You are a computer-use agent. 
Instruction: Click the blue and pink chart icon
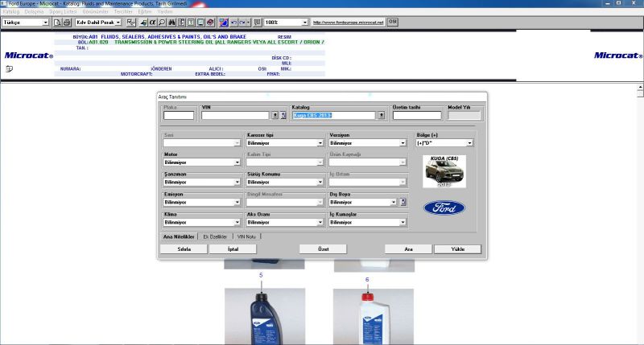point(224,23)
